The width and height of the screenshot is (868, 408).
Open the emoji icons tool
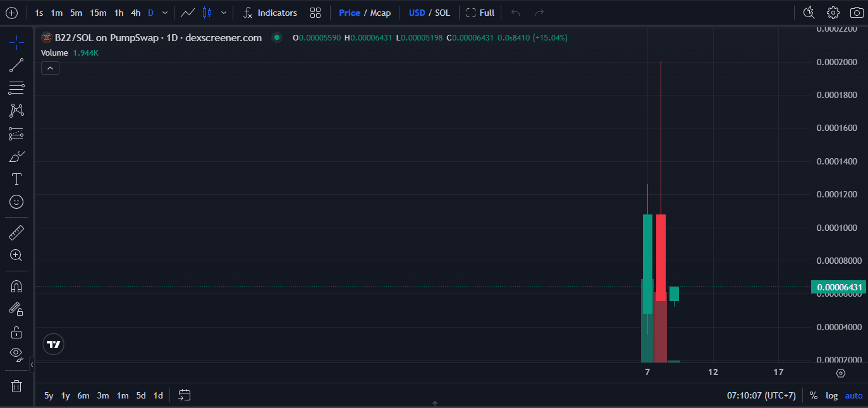click(x=16, y=202)
